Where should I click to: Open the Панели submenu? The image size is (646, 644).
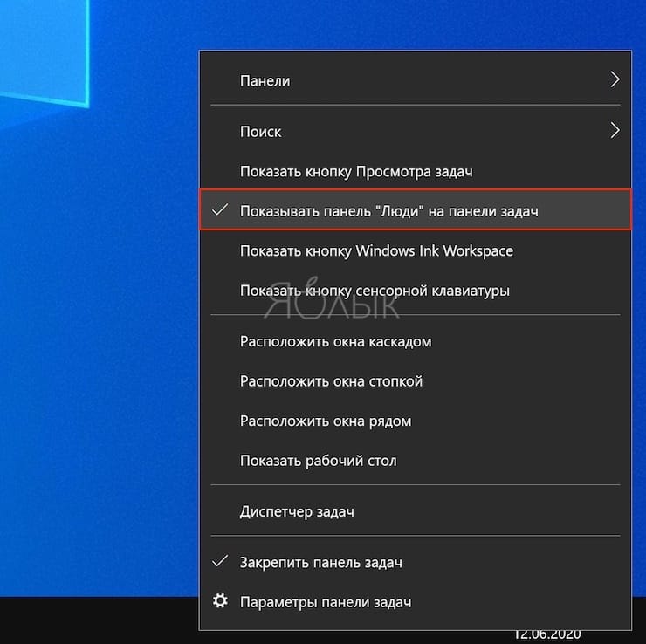tap(416, 80)
